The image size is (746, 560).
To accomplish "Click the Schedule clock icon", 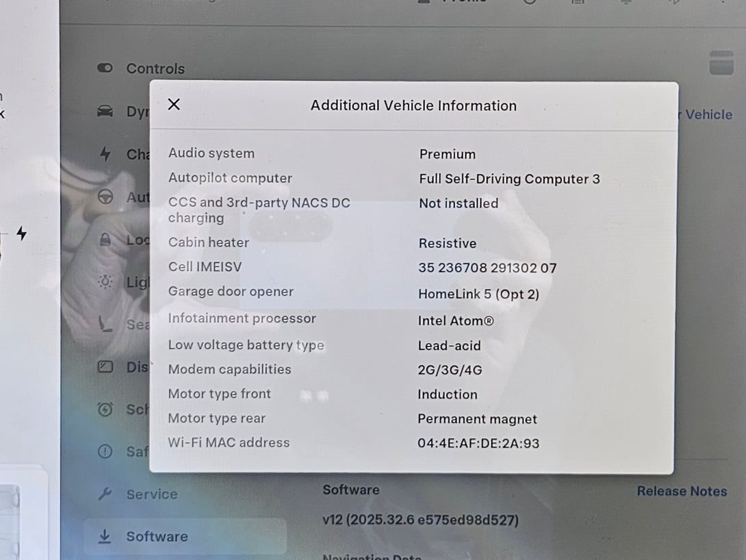I will coord(105,409).
